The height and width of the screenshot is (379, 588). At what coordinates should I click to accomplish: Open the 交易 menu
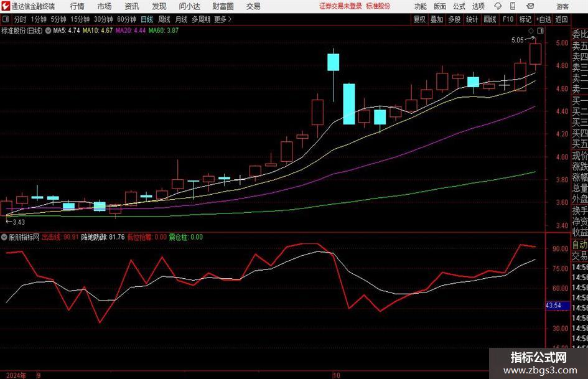coord(253,6)
